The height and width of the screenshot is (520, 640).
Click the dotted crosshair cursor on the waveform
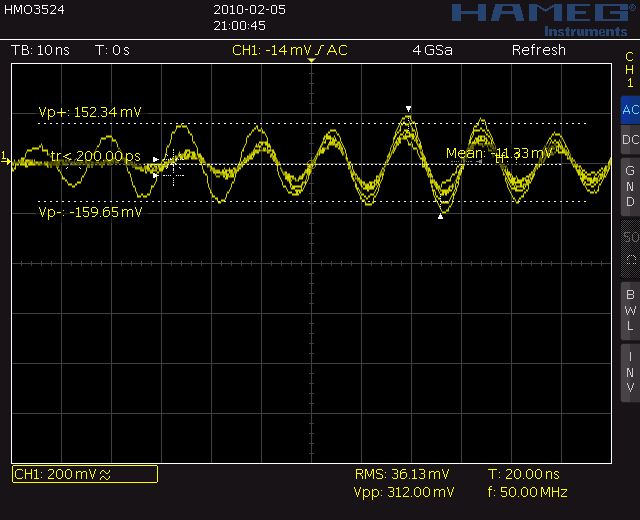click(174, 167)
